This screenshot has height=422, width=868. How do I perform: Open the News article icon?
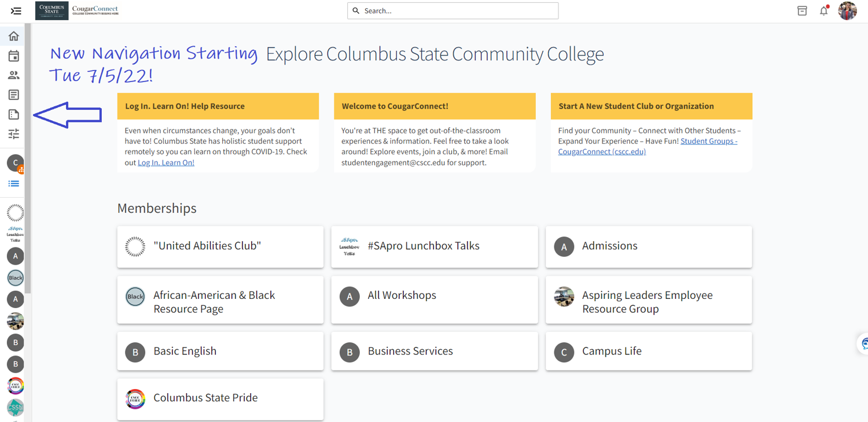(14, 95)
